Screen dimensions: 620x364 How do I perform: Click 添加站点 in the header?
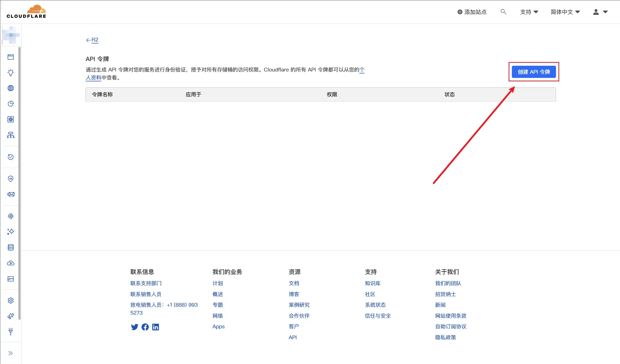click(472, 12)
